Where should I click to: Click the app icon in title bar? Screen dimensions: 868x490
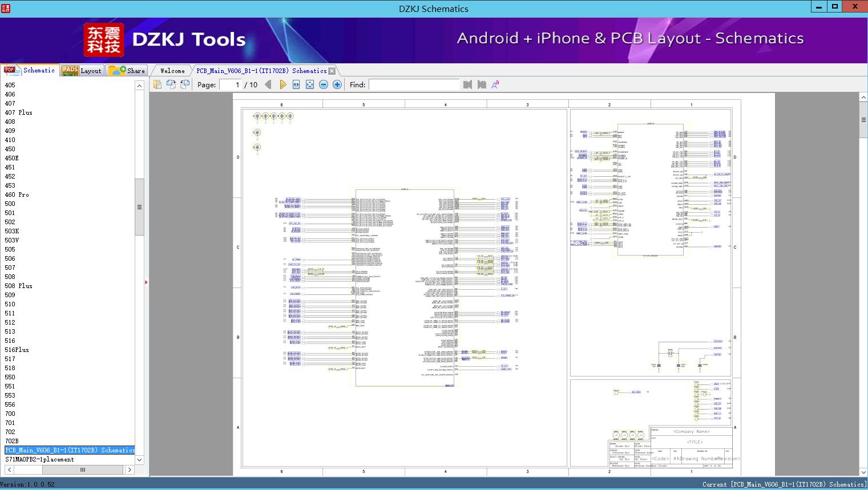tap(6, 8)
